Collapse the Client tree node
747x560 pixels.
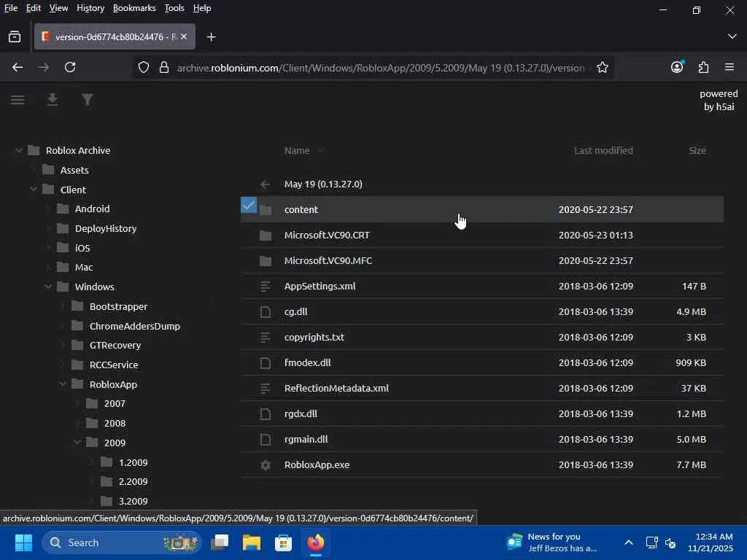[34, 190]
